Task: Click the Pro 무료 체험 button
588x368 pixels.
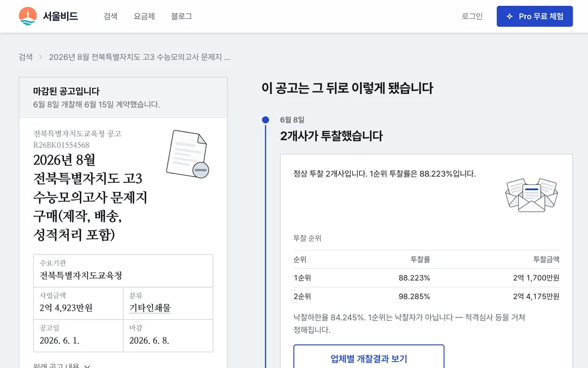Action: coord(534,16)
